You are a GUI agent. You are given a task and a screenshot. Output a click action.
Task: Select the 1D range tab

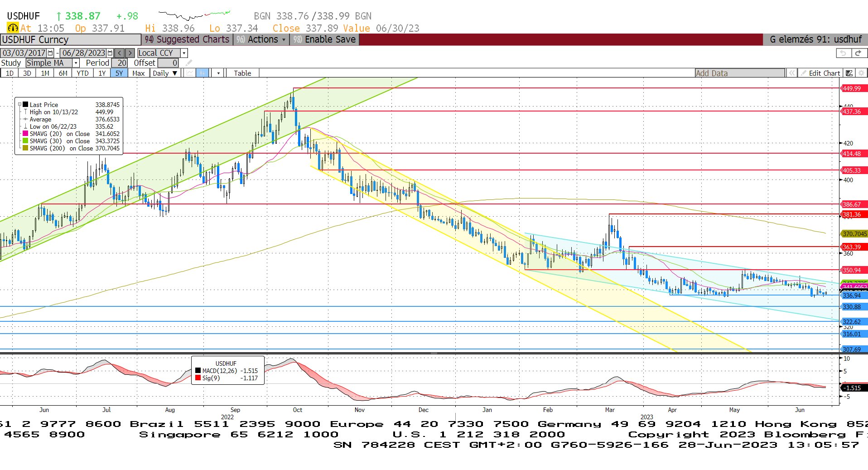click(x=9, y=73)
